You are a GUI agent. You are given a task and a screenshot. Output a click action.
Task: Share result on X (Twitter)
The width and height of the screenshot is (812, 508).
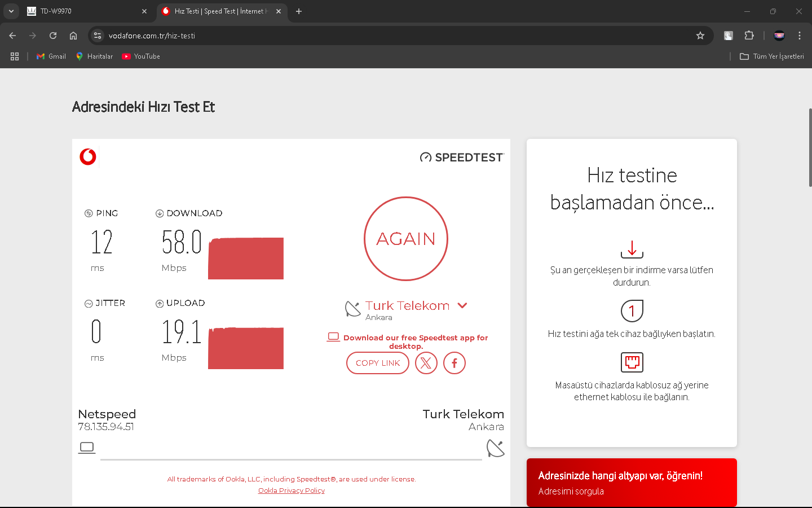426,363
